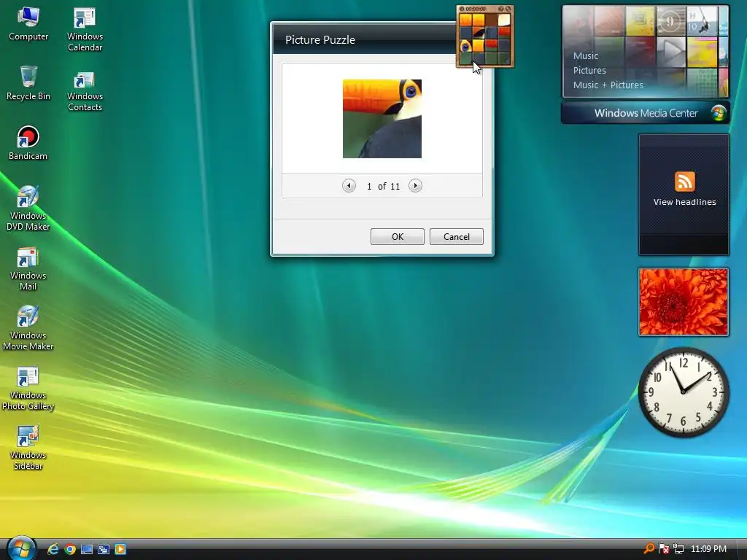Image resolution: width=747 pixels, height=560 pixels.
Task: Confirm the Picture Puzzle dialog with OK
Action: [398, 237]
